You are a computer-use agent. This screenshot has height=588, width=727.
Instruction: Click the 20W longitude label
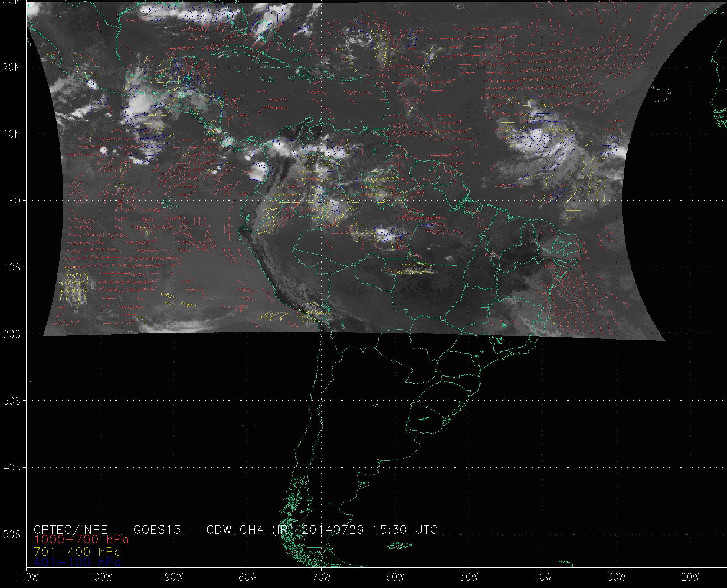click(x=690, y=577)
